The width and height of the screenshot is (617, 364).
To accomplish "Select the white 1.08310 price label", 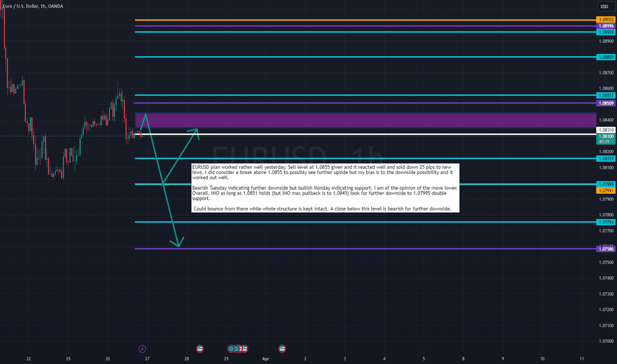I will coord(606,130).
